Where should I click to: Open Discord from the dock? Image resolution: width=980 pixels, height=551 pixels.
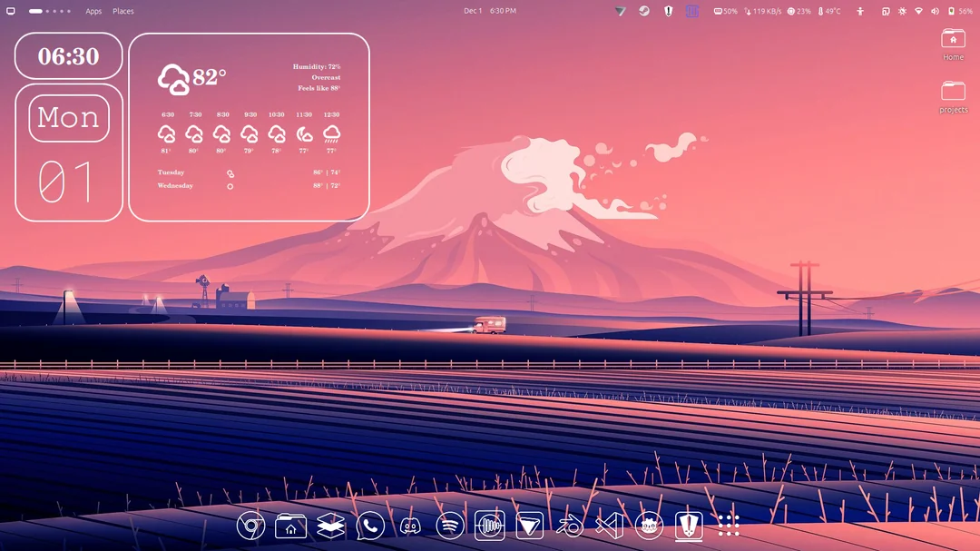pos(409,525)
